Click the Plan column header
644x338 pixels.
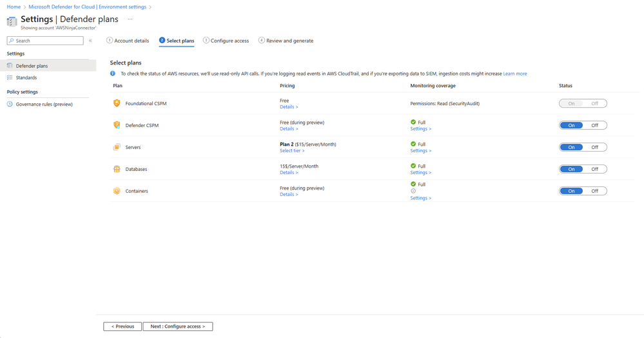117,86
